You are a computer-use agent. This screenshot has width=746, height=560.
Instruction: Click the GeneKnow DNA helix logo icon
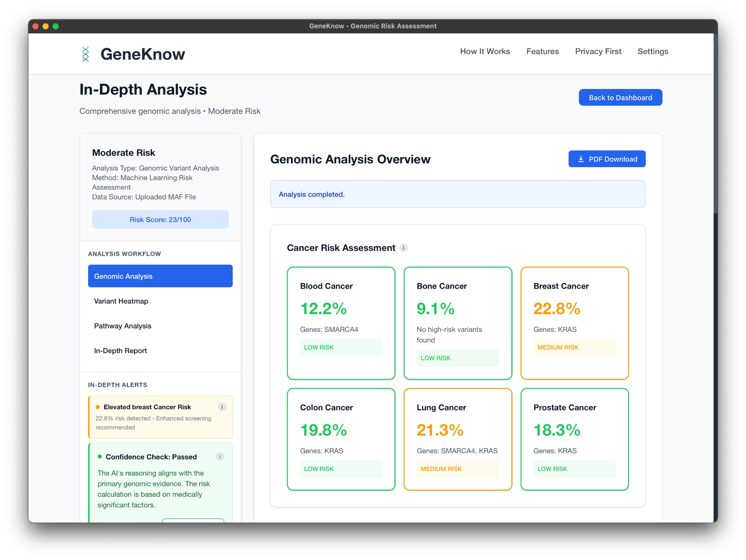click(x=85, y=54)
